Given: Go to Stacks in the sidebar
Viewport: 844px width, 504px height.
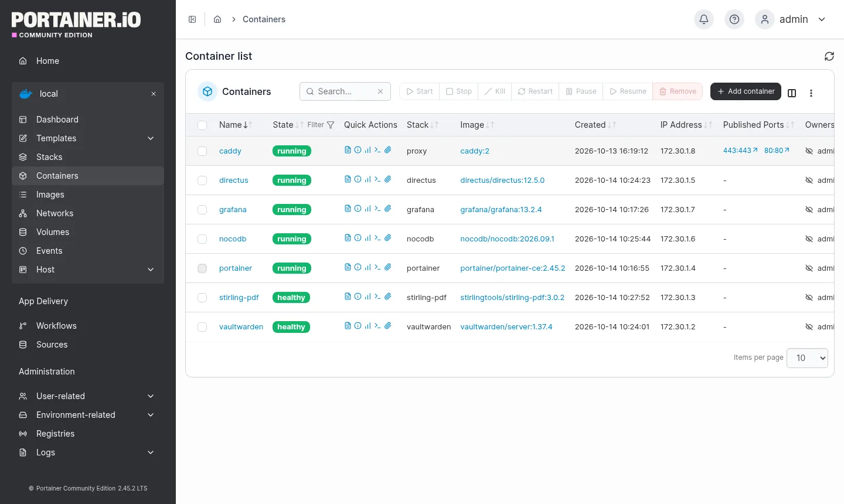Looking at the screenshot, I should point(88,157).
